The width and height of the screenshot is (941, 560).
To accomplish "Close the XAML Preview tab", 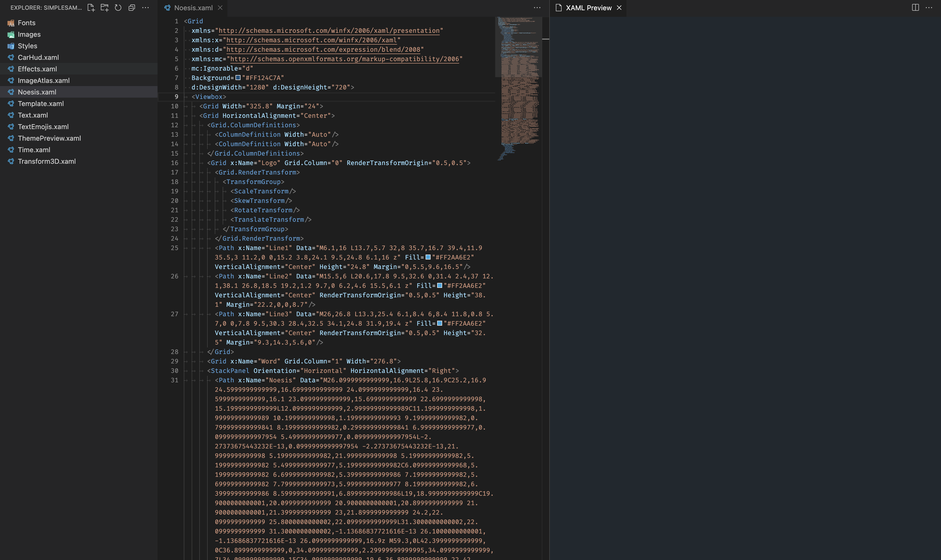I will coord(619,8).
